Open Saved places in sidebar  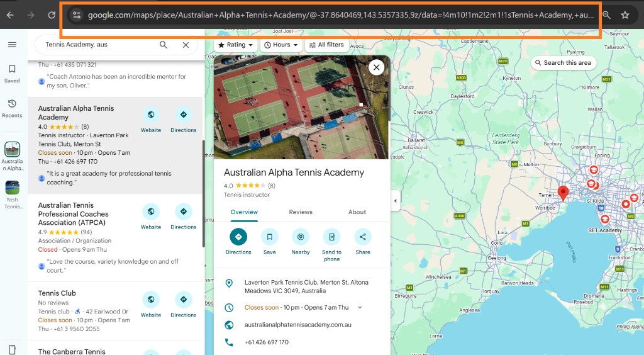(x=12, y=74)
